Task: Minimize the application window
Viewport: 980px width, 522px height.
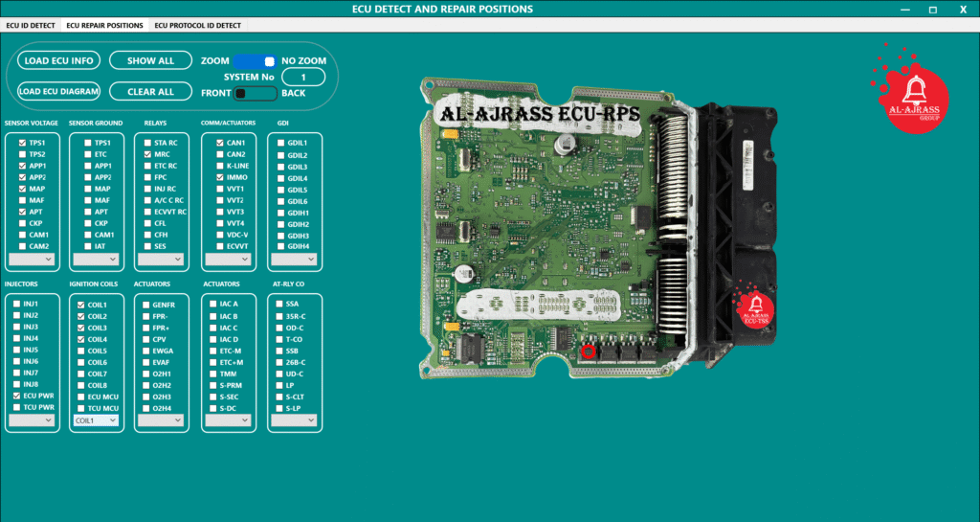Action: [x=905, y=9]
